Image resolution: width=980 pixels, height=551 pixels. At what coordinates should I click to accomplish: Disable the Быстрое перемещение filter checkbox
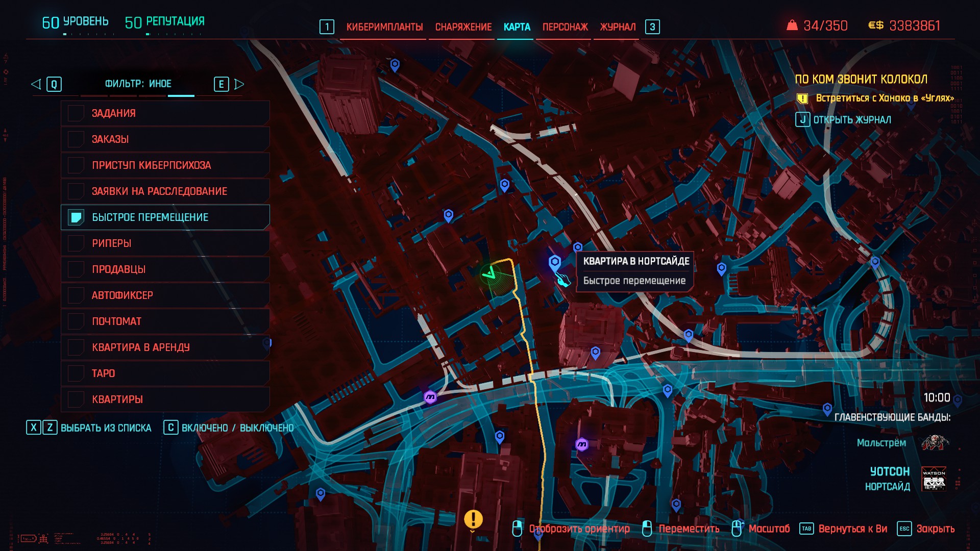[76, 217]
